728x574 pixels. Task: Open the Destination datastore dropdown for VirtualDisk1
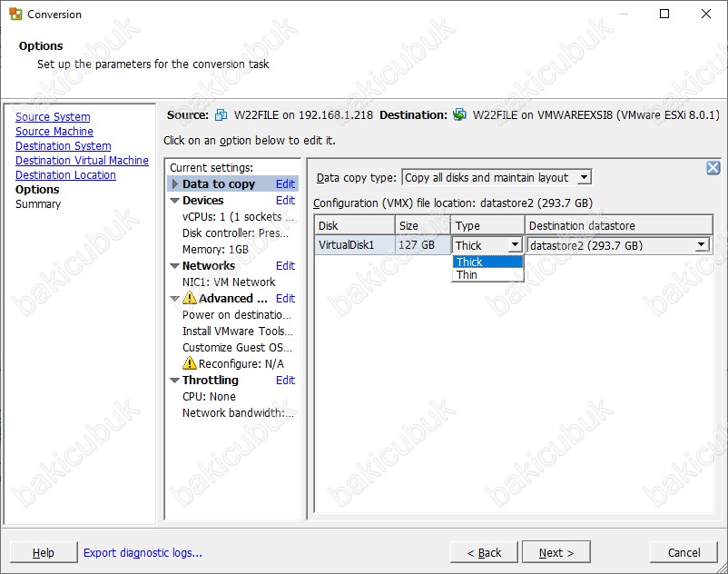point(701,244)
